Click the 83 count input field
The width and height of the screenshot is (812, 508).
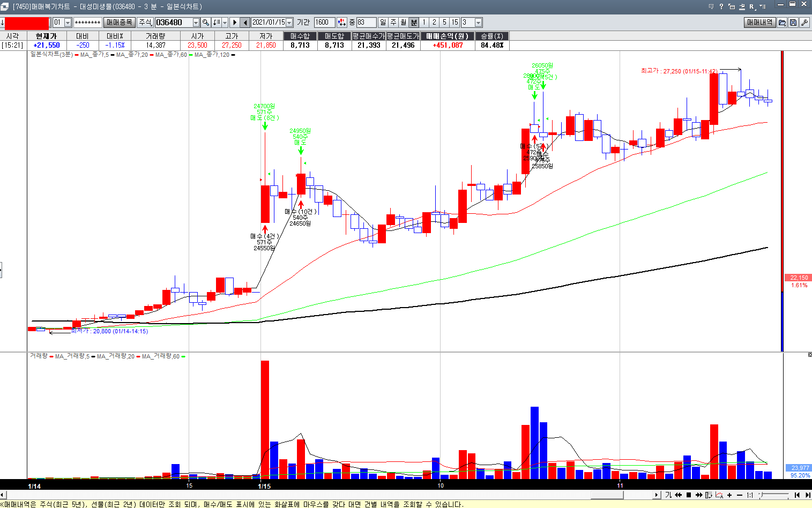[x=367, y=23]
